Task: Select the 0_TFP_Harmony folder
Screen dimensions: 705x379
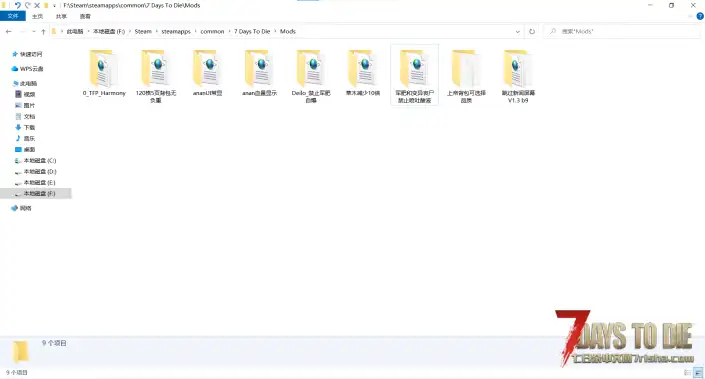Action: (104, 73)
